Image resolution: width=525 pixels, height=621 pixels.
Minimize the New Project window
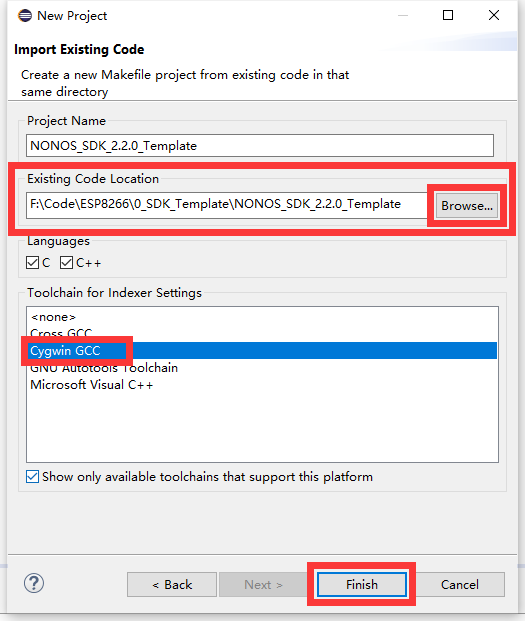pos(403,15)
